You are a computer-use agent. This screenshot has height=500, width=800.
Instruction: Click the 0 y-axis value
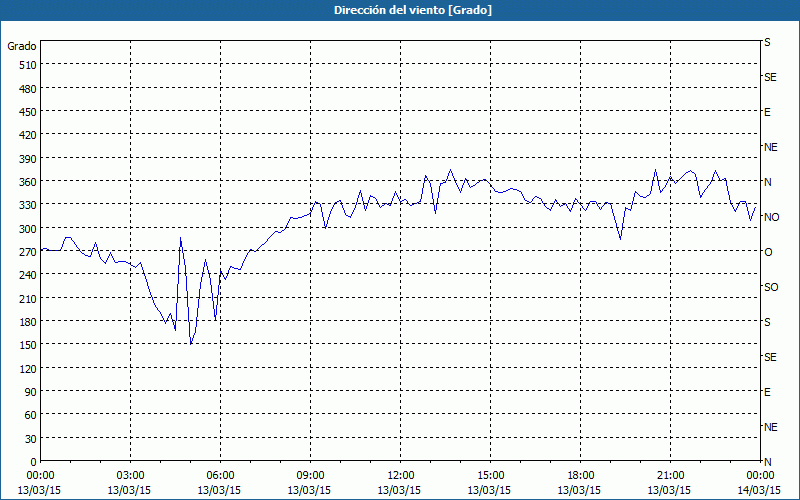[34, 462]
